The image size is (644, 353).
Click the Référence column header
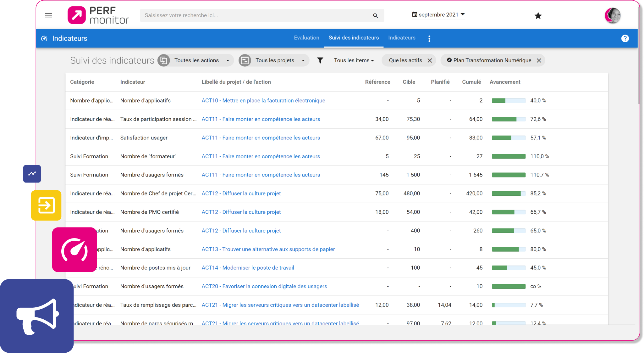(377, 82)
